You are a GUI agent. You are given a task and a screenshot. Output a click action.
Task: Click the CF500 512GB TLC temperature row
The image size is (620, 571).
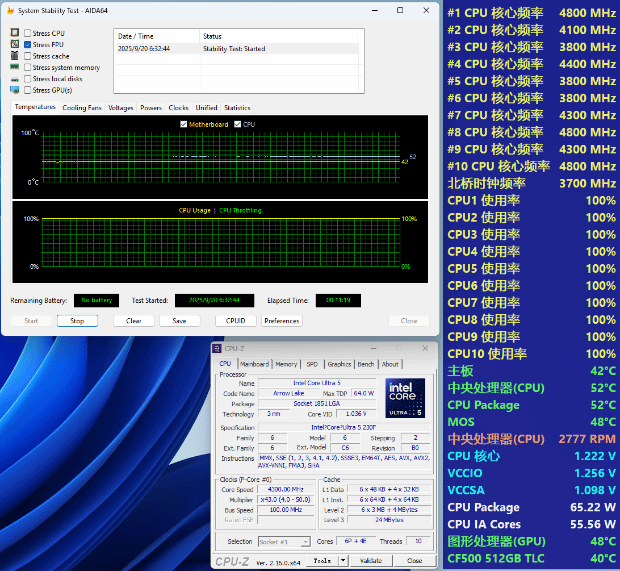pos(531,558)
